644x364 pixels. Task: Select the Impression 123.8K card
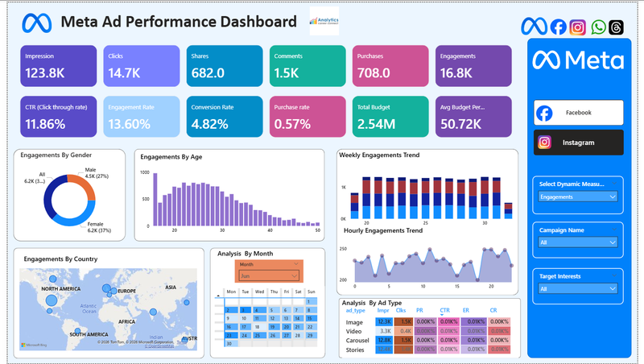pyautogui.click(x=58, y=66)
